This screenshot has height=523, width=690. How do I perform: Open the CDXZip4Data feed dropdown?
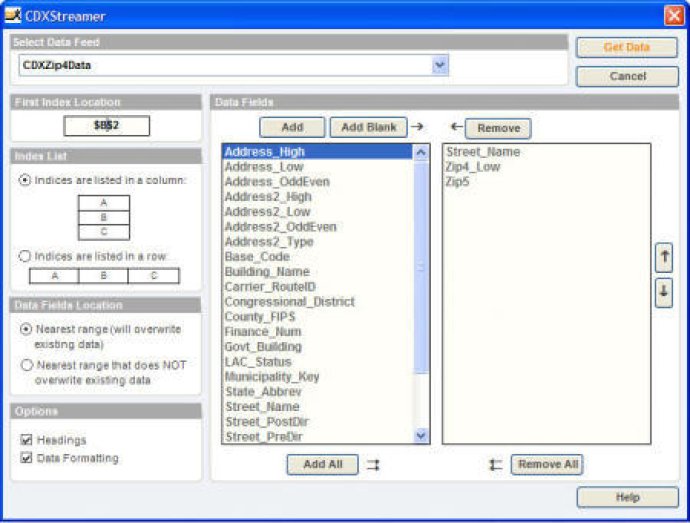tap(440, 65)
